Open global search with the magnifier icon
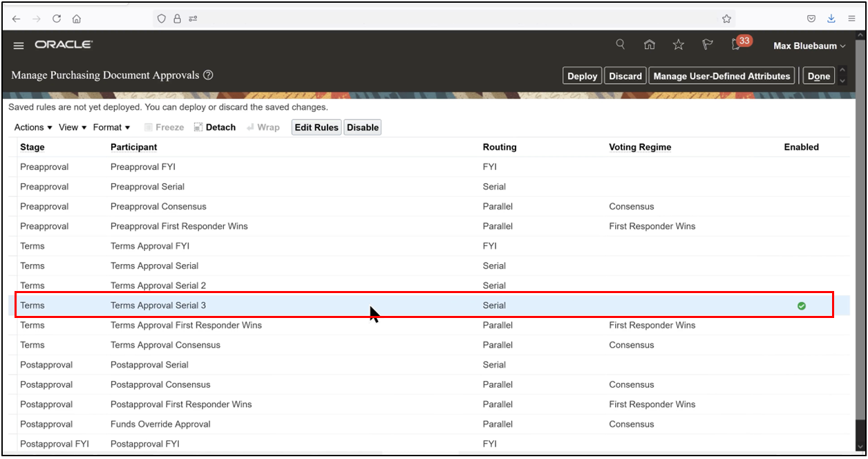Viewport: 868px width, 459px height. pyautogui.click(x=620, y=44)
